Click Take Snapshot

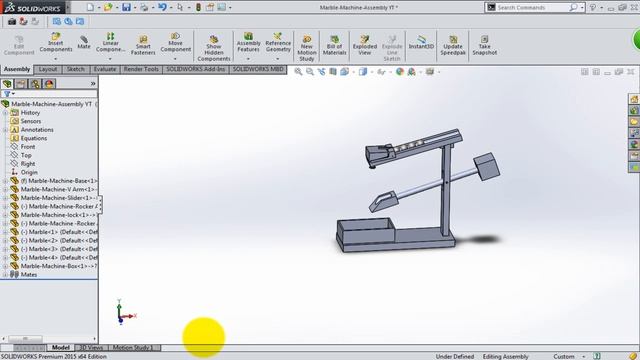coord(484,45)
